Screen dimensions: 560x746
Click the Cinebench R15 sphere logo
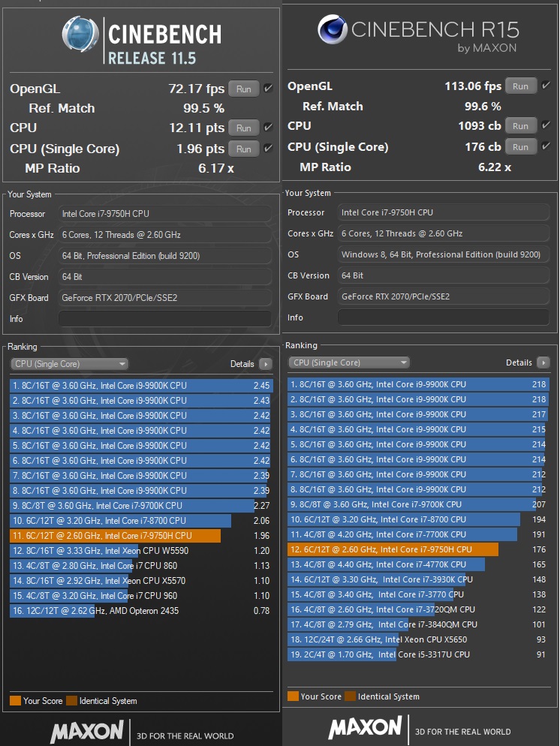331,31
